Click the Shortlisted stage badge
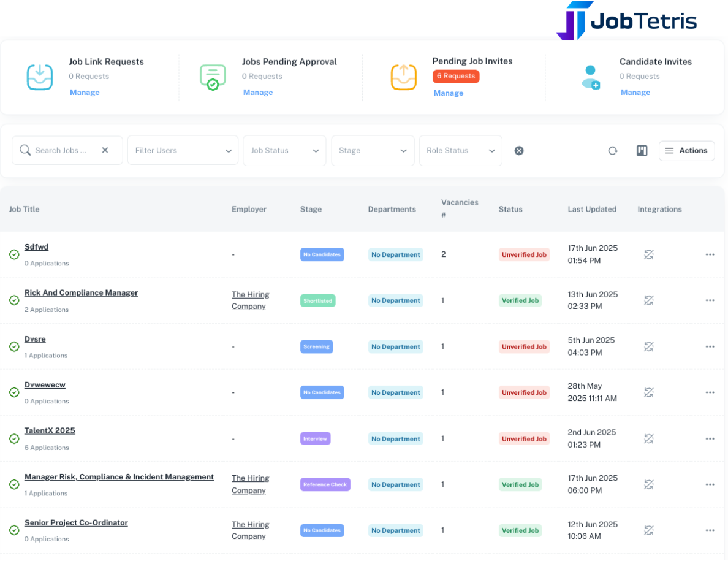 coord(317,301)
